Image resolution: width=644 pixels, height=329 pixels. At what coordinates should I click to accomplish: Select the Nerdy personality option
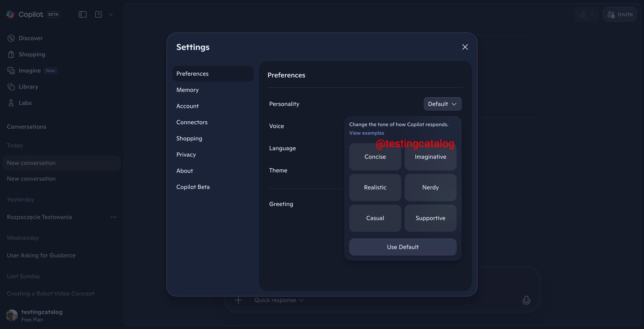click(x=430, y=187)
